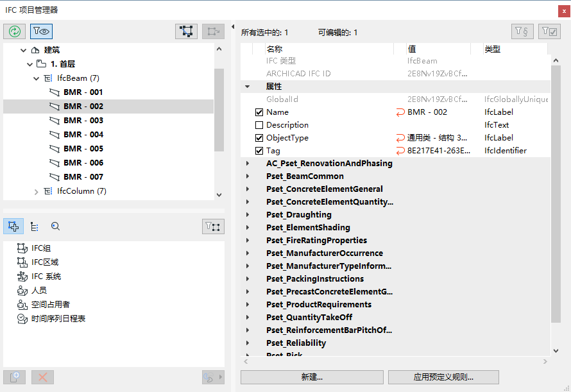Click the grayed element assignment toolbar icon

pos(213,31)
